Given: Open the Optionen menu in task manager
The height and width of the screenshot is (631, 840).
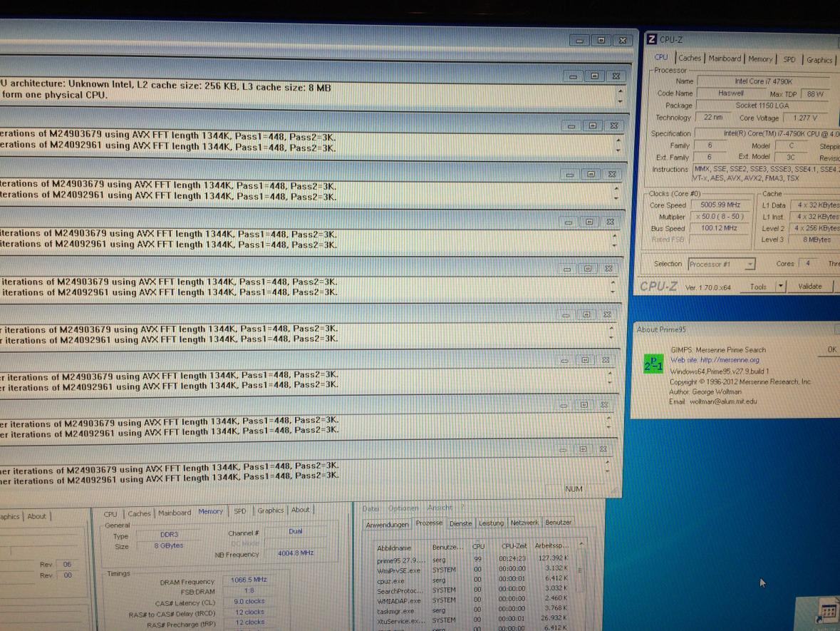Looking at the screenshot, I should pos(403,508).
